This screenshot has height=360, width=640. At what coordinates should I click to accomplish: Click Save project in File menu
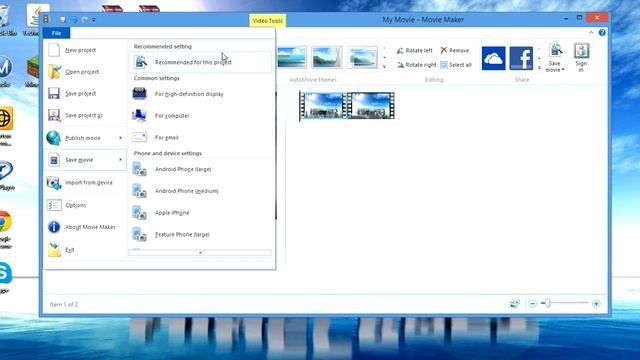tap(84, 93)
